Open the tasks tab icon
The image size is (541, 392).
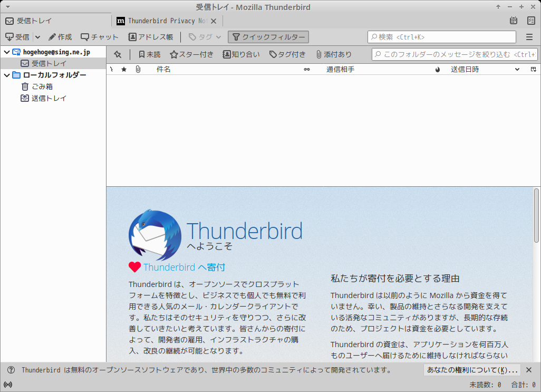532,21
